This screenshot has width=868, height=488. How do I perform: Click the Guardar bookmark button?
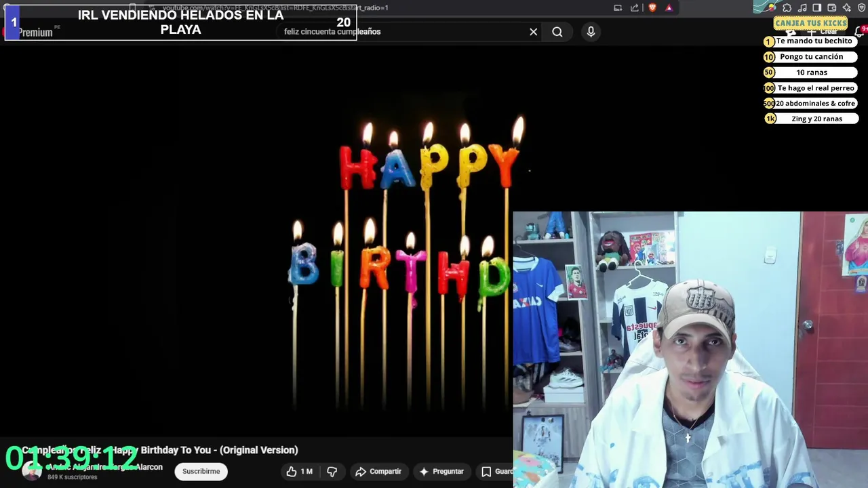(496, 472)
